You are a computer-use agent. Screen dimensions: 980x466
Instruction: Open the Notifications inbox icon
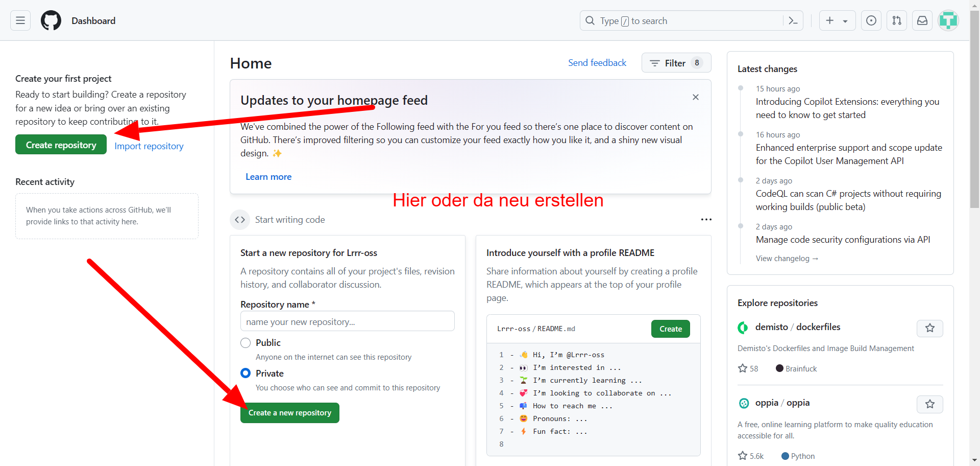922,20
